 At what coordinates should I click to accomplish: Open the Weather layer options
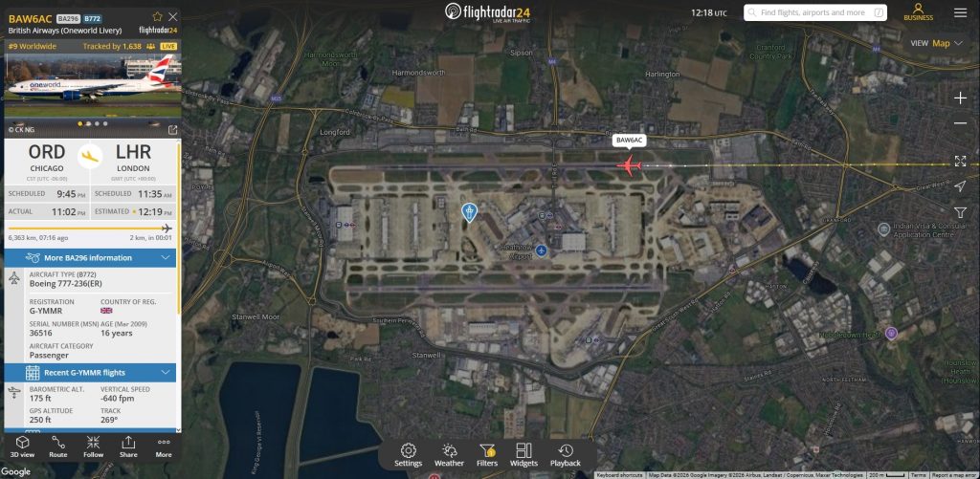449,455
